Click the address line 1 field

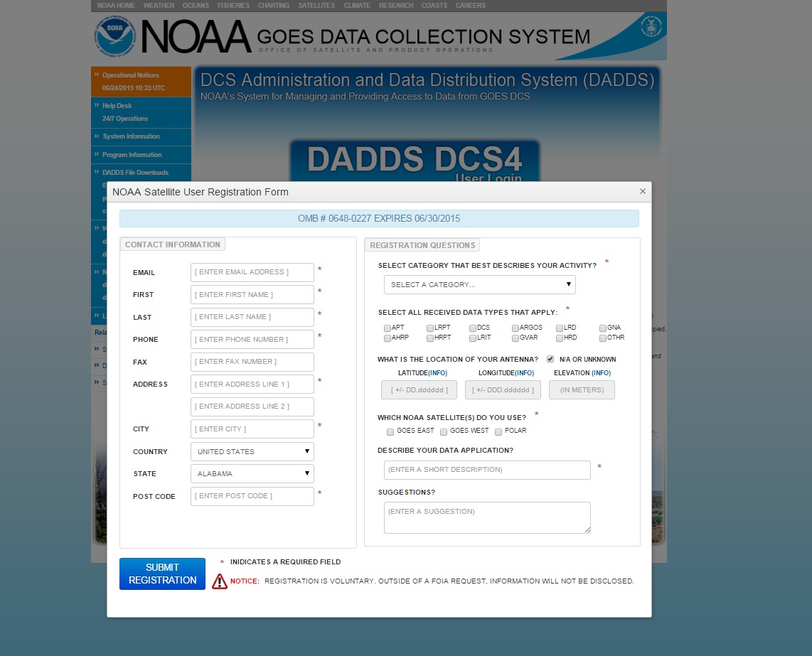click(252, 385)
